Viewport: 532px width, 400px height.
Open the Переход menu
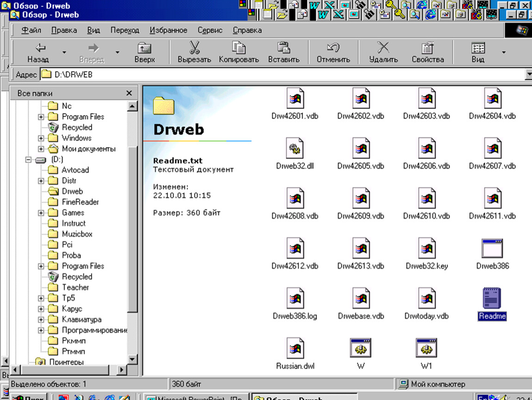(x=125, y=30)
